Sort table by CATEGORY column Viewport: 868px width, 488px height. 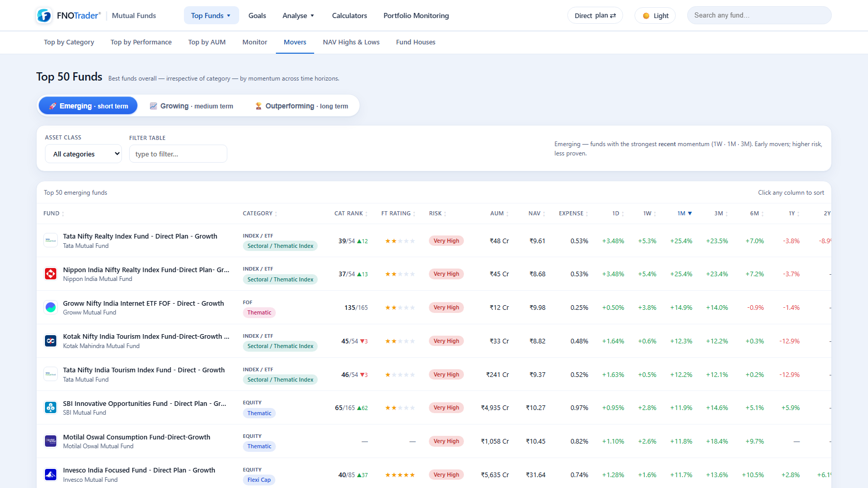click(x=260, y=213)
